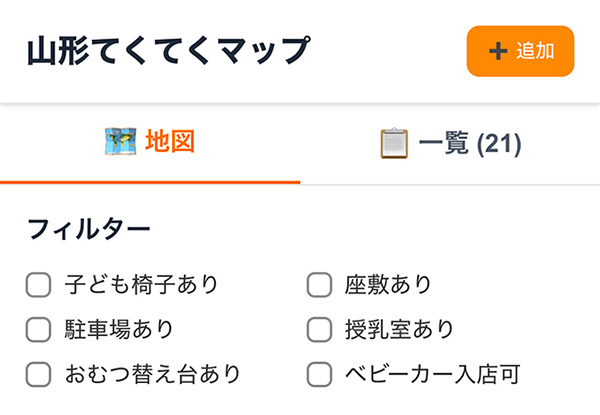Enable the 子ども椅子あり checkbox
This screenshot has height=415, width=600.
click(x=38, y=285)
